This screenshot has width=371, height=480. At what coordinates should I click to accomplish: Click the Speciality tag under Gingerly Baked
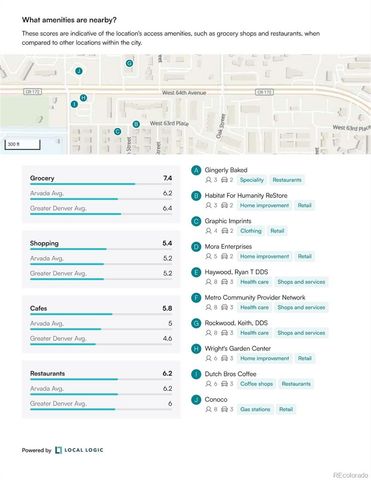[252, 180]
